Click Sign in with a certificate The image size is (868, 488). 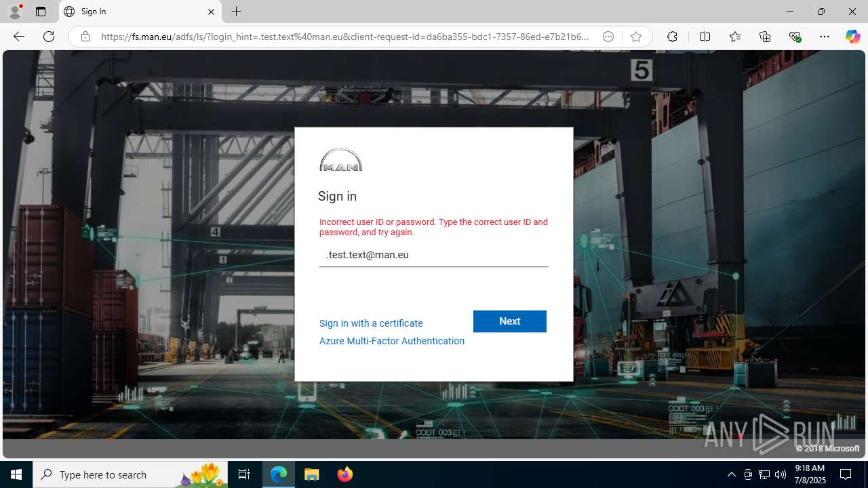[371, 323]
